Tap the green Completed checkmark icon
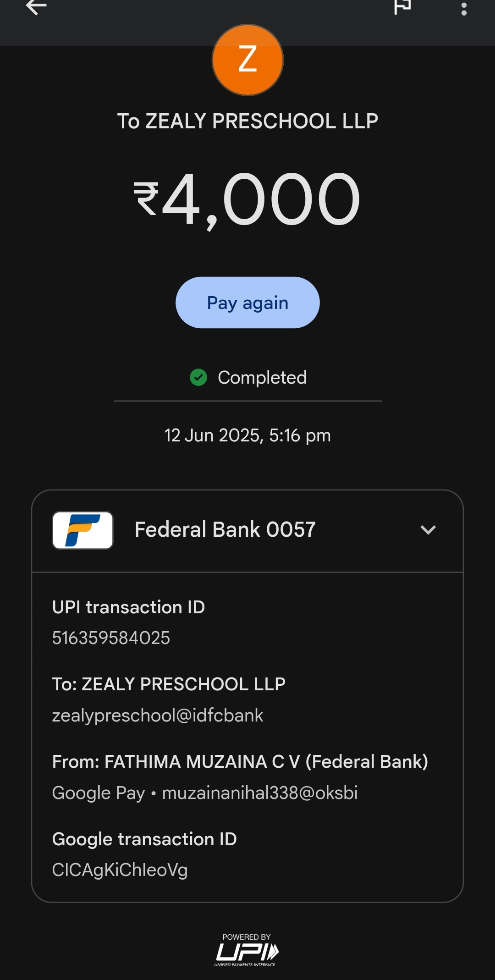Image resolution: width=495 pixels, height=980 pixels. (198, 378)
